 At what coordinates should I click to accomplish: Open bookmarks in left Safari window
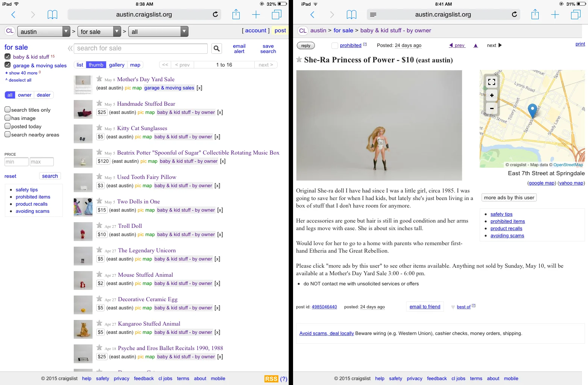tap(52, 15)
